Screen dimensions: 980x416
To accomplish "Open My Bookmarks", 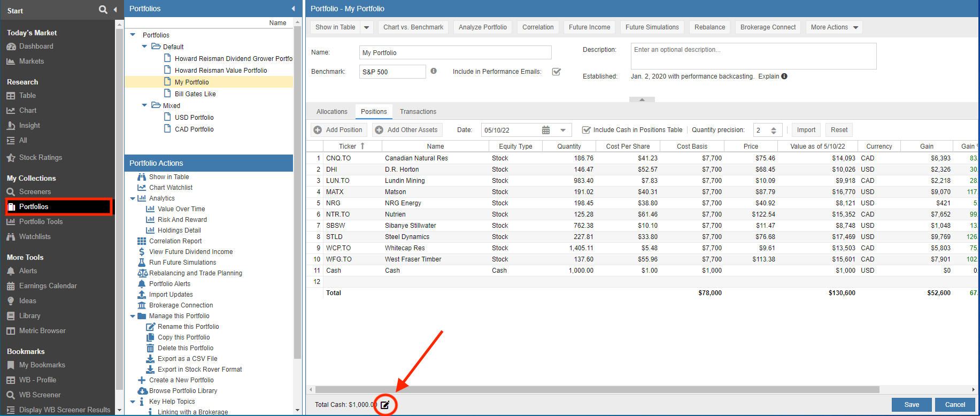I will (36, 365).
